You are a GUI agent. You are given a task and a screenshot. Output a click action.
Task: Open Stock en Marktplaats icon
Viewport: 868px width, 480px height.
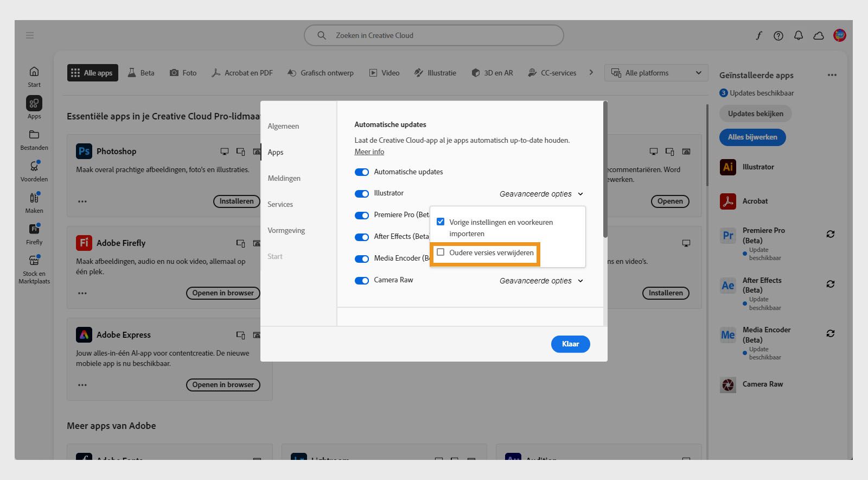coord(34,260)
